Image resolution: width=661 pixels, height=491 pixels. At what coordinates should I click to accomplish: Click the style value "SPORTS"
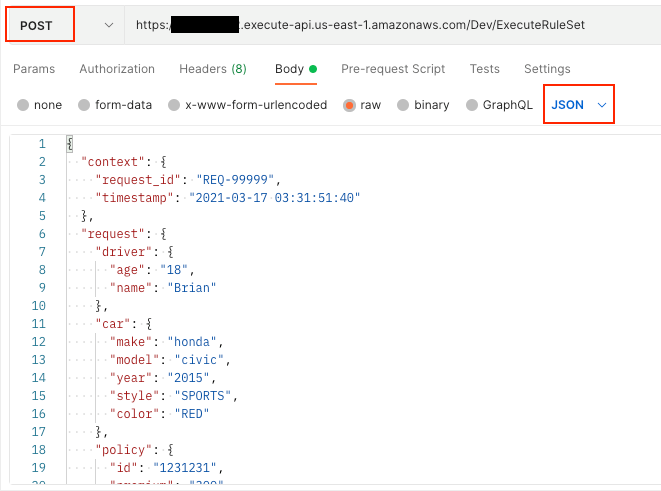coord(203,396)
